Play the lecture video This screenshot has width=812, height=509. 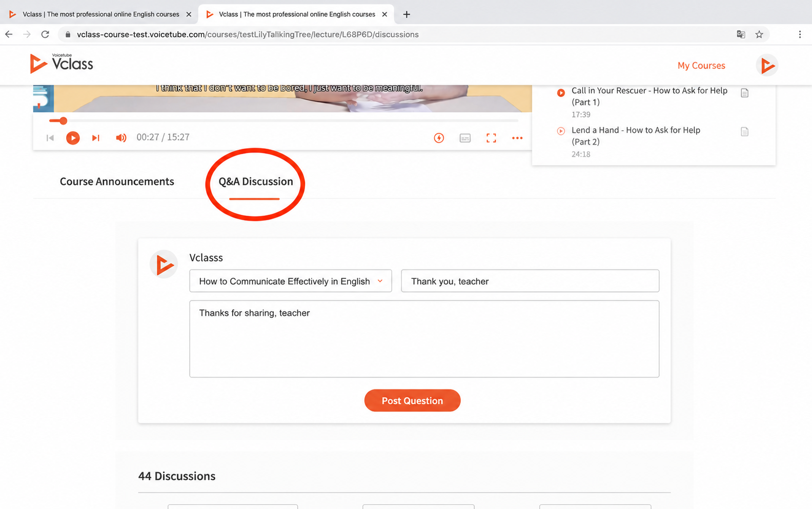[x=73, y=137]
